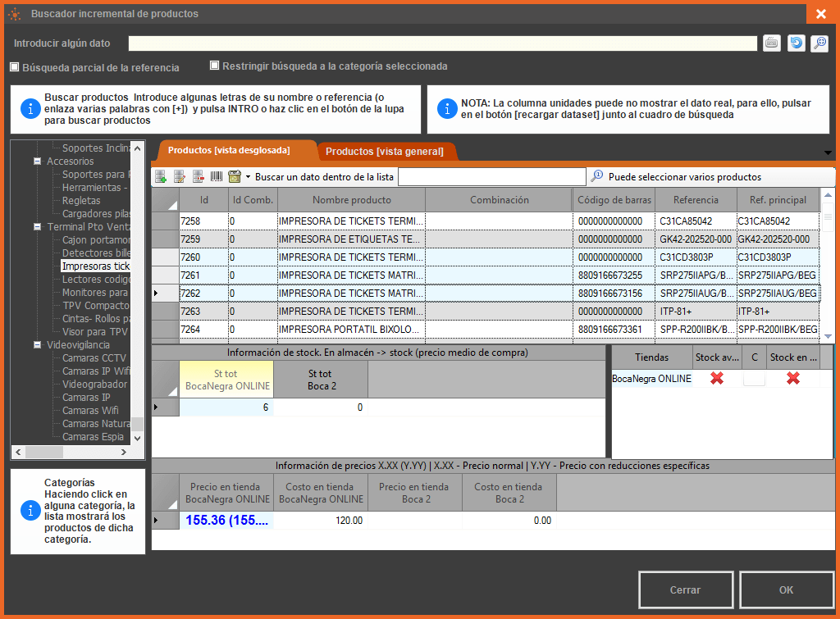The image size is (840, 619).
Task: Click the red X under Stock available column
Action: pyautogui.click(x=717, y=378)
